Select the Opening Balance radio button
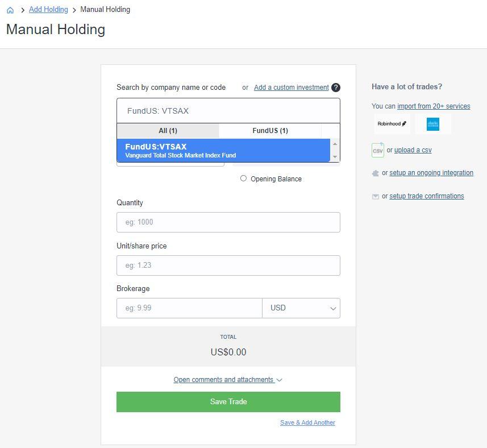The height and width of the screenshot is (448, 487). (x=243, y=178)
